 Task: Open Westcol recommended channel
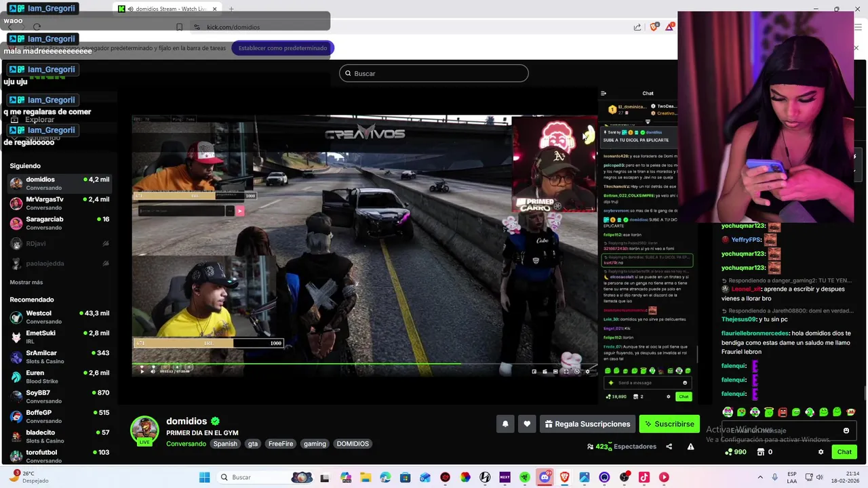[x=59, y=317]
